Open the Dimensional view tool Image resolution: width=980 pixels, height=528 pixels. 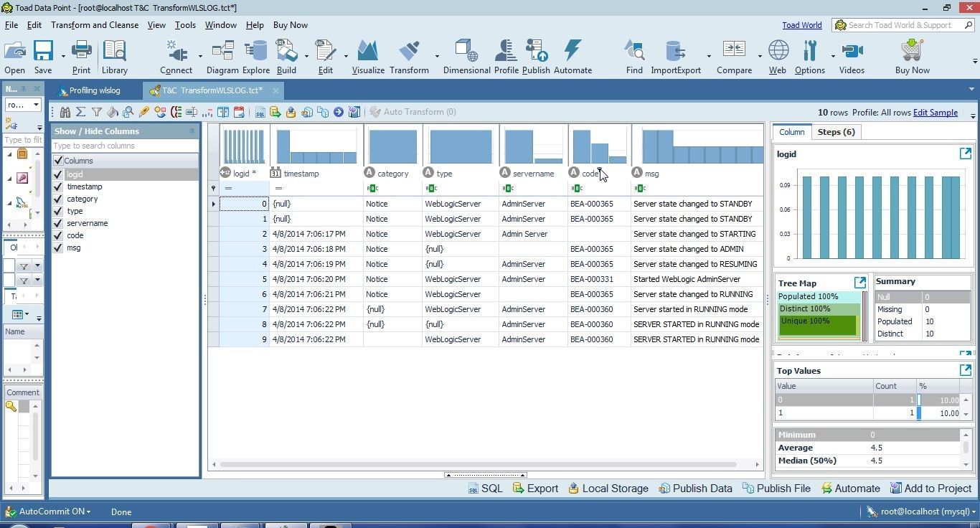[x=466, y=57]
